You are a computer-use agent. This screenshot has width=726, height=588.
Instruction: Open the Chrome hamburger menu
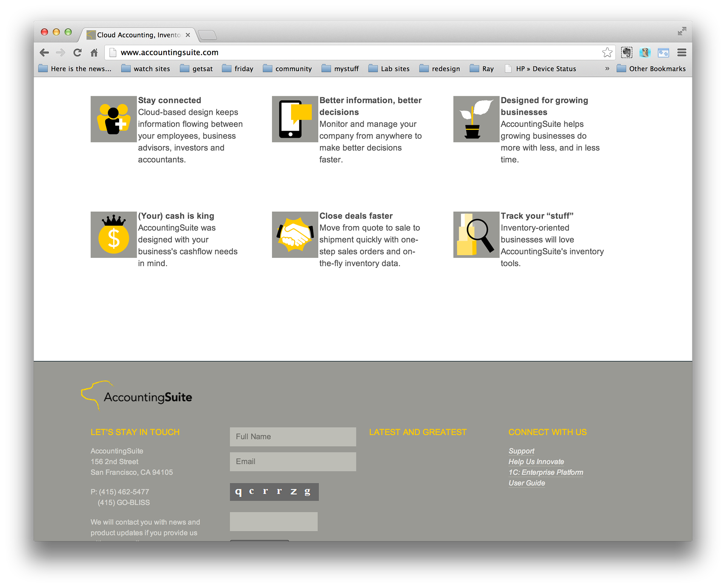(x=682, y=53)
